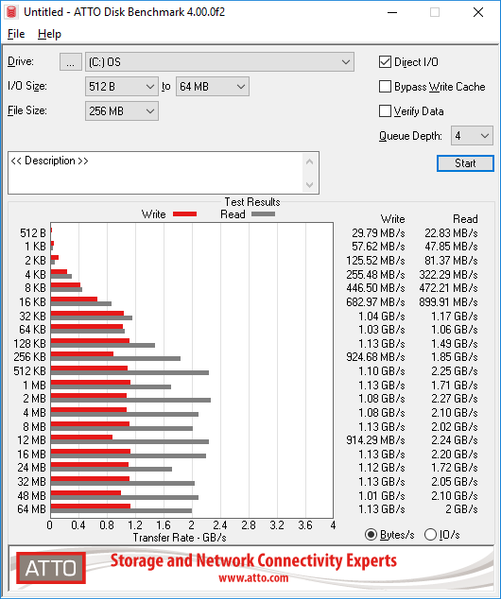
Task: Expand the Drive (C:) OS dropdown
Action: click(220, 62)
